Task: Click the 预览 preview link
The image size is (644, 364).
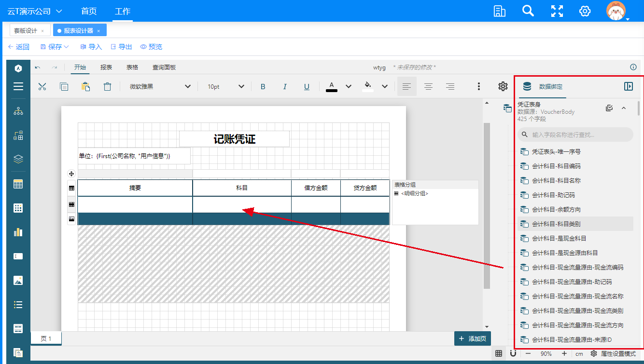Action: click(151, 47)
